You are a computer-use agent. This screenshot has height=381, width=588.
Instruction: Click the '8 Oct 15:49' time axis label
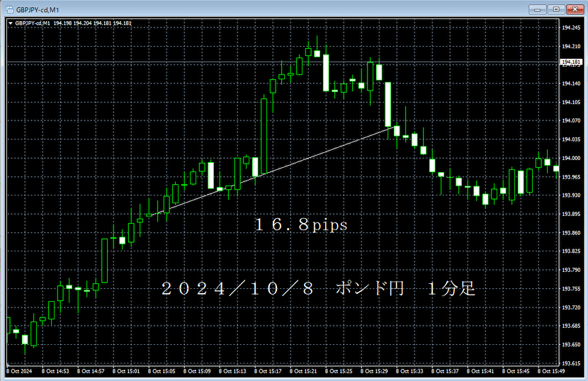coord(551,371)
